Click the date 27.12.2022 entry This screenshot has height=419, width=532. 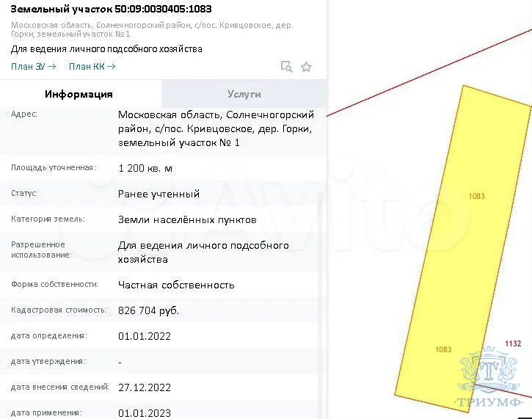[144, 387]
